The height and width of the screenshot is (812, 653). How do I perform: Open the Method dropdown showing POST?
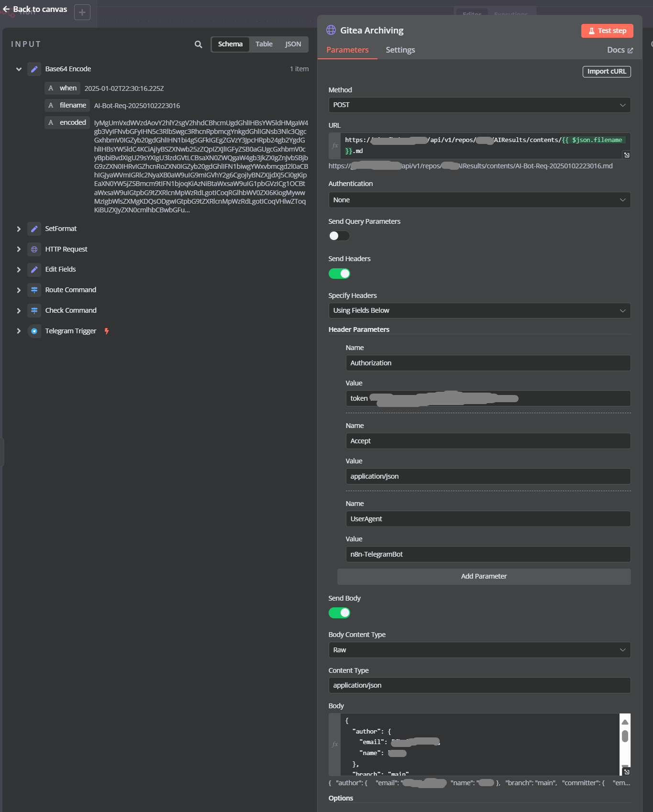pos(479,105)
